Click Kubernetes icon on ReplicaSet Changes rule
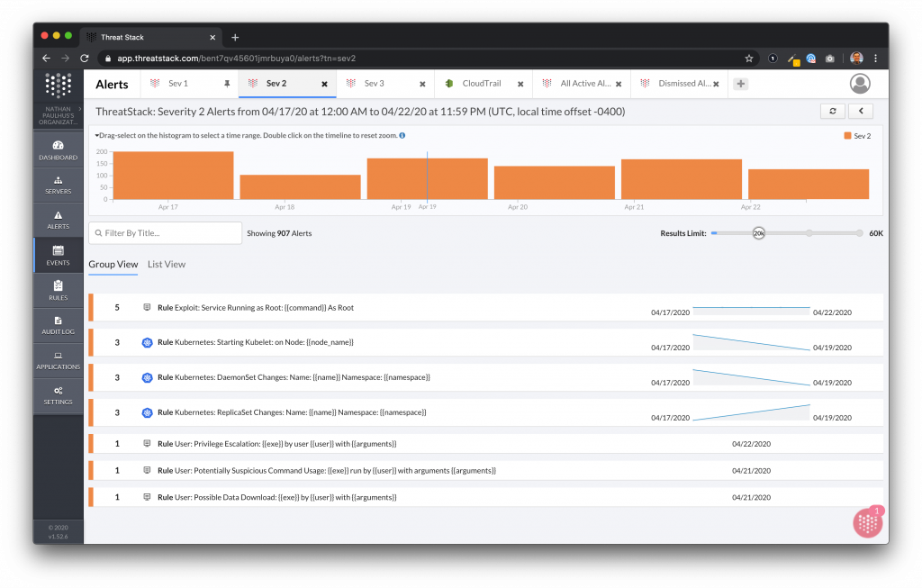This screenshot has height=588, width=922. 147,412
